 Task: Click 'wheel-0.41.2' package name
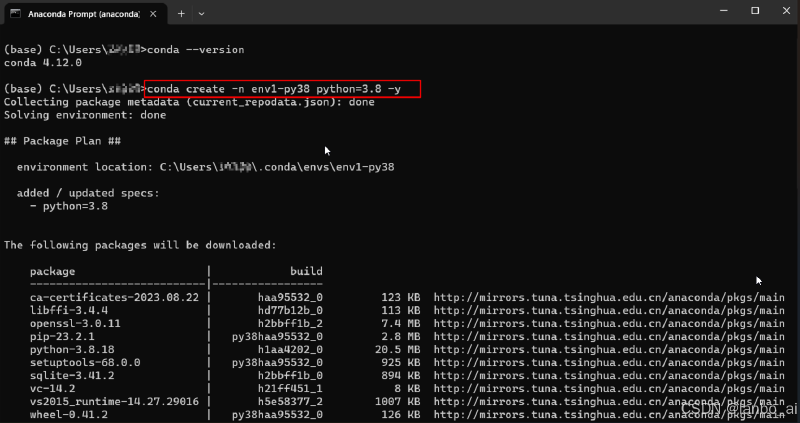click(x=69, y=415)
